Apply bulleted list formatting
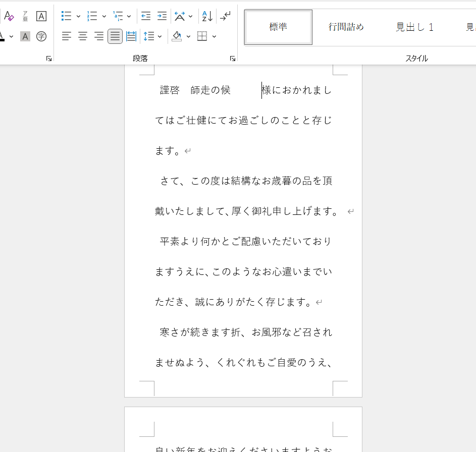The image size is (476, 452). point(66,16)
